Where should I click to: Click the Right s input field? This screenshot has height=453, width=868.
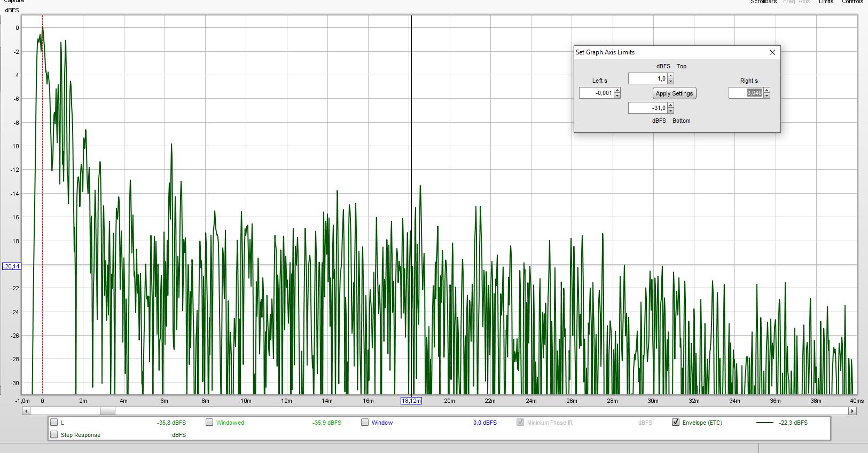pyautogui.click(x=746, y=93)
